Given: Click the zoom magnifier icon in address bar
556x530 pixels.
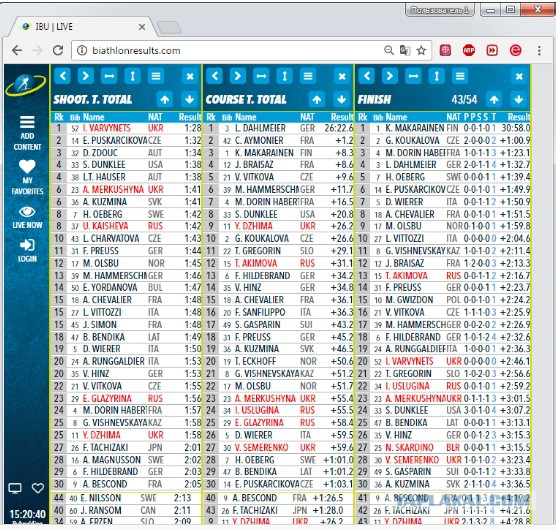Looking at the screenshot, I should coord(389,50).
